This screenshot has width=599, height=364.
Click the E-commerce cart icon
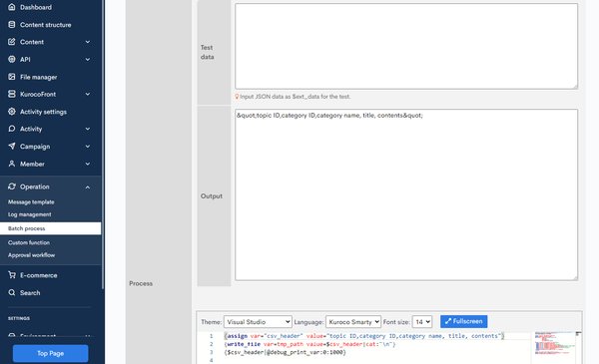tap(12, 275)
